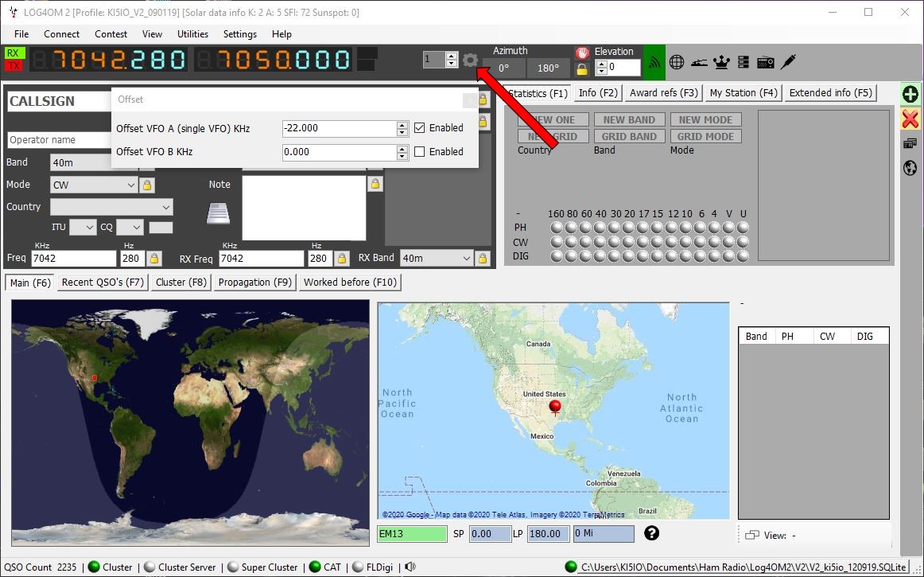Switch to Cluster (F8) tab
924x577 pixels.
181,282
